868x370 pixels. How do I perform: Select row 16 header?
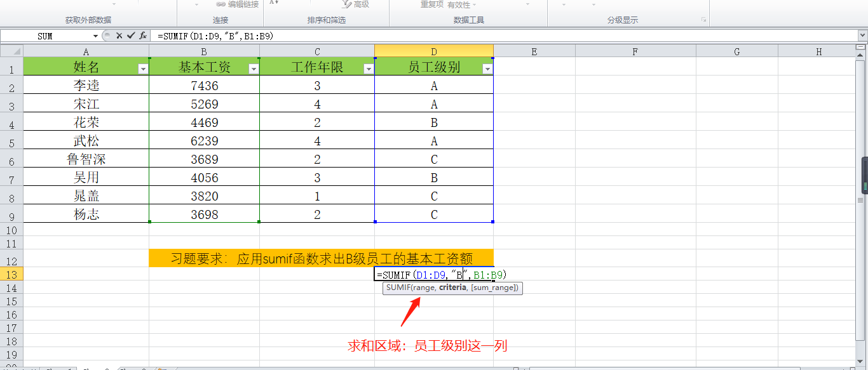click(11, 314)
